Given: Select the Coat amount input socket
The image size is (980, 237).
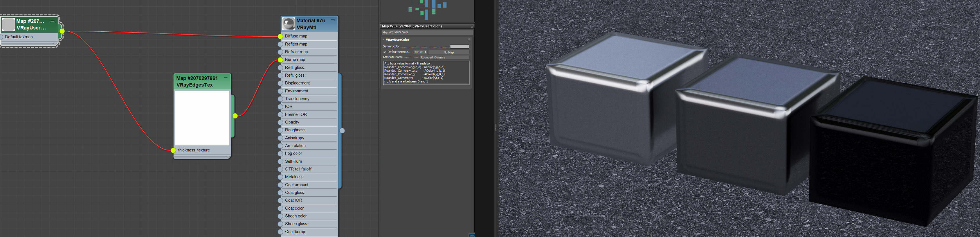Looking at the screenshot, I should pyautogui.click(x=280, y=185).
